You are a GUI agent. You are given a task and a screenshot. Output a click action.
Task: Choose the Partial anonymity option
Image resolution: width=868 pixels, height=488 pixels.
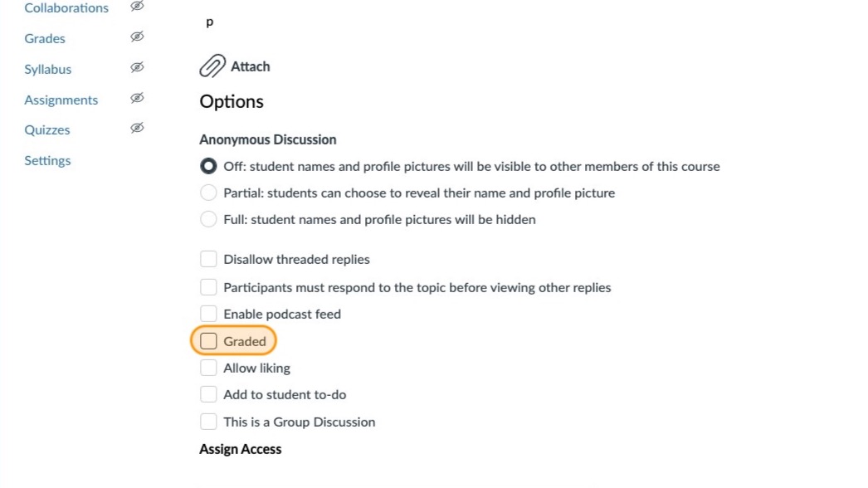pos(208,193)
